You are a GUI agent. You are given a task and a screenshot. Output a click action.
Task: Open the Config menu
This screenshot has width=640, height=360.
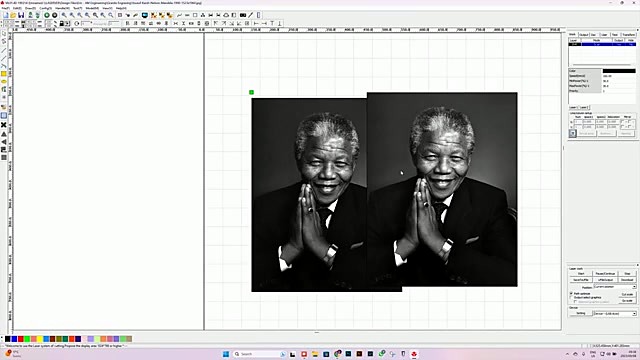45,8
